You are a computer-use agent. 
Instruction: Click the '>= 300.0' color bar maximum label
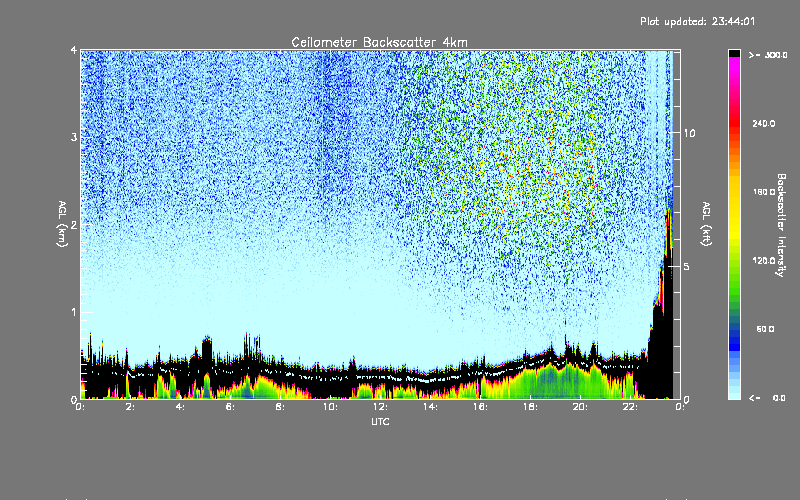[x=768, y=55]
